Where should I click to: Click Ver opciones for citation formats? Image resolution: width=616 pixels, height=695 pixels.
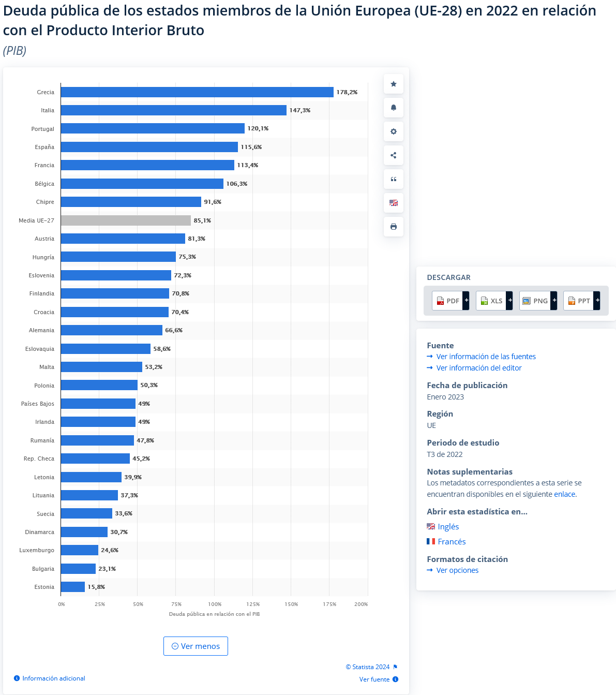457,570
